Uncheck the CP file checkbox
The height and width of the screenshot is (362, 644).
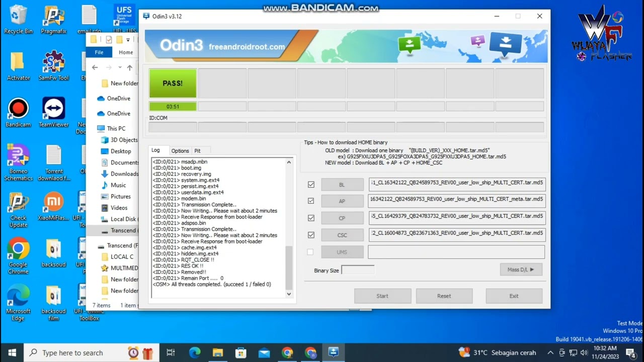[311, 218]
